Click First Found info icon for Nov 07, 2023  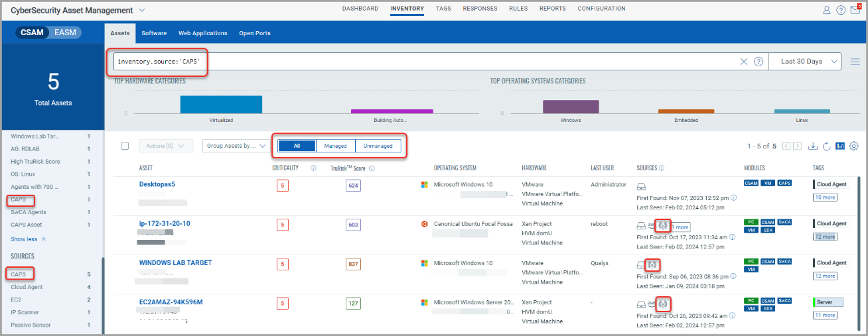pos(733,197)
